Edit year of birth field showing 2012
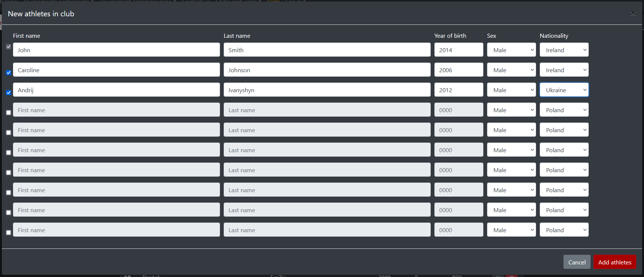Screen dimensions: 644x277 (x=459, y=90)
